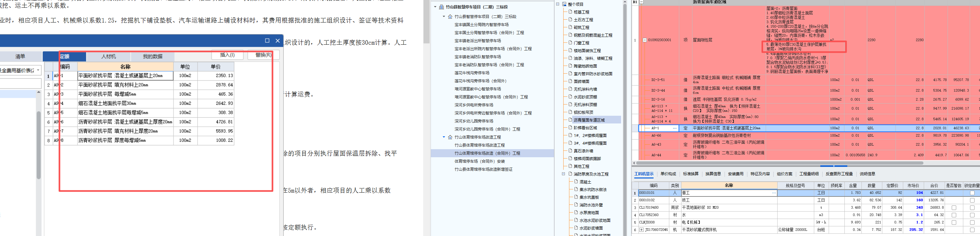The height and width of the screenshot is (236, 980).
Task: Click the document icon next to 混凝土
Action: click(x=576, y=182)
